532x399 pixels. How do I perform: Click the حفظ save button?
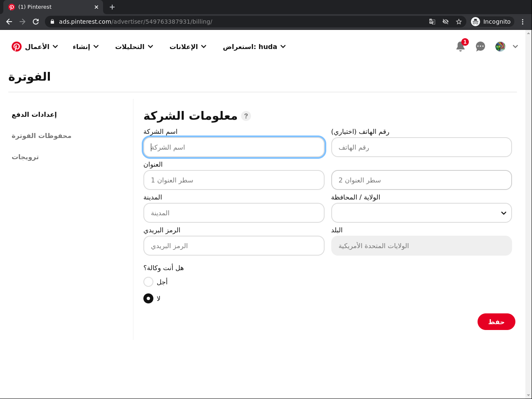[x=496, y=322]
